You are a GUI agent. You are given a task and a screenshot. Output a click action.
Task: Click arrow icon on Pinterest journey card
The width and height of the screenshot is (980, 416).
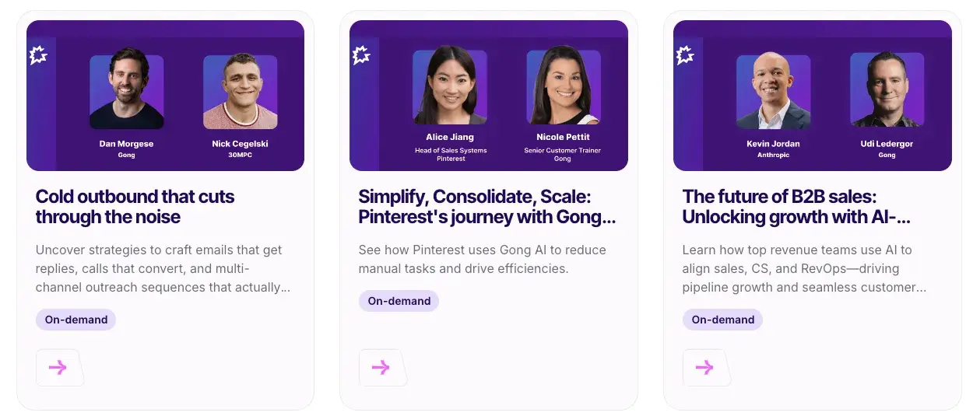(x=382, y=368)
